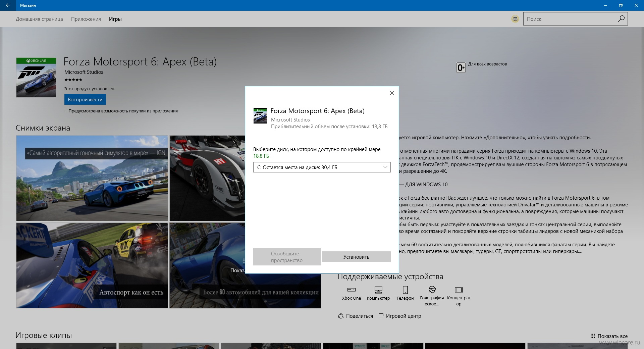Click the 0+ age rating badge
644x349 pixels.
click(461, 68)
